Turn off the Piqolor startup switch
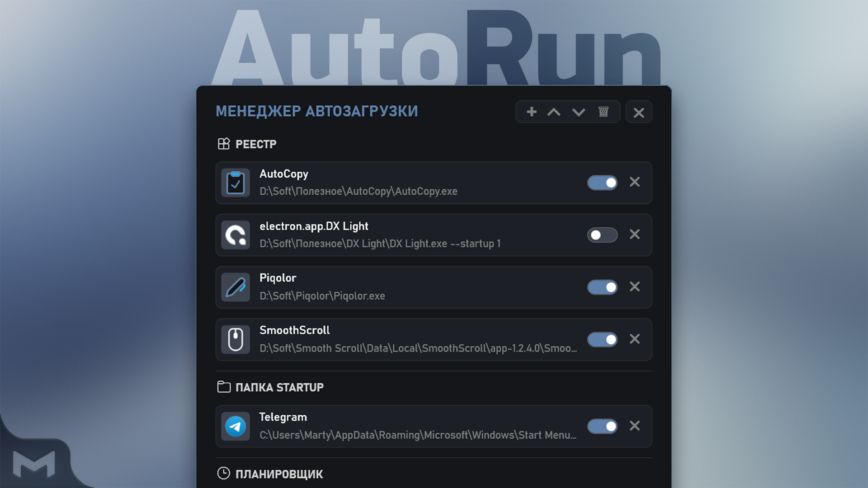Image resolution: width=868 pixels, height=488 pixels. point(602,287)
